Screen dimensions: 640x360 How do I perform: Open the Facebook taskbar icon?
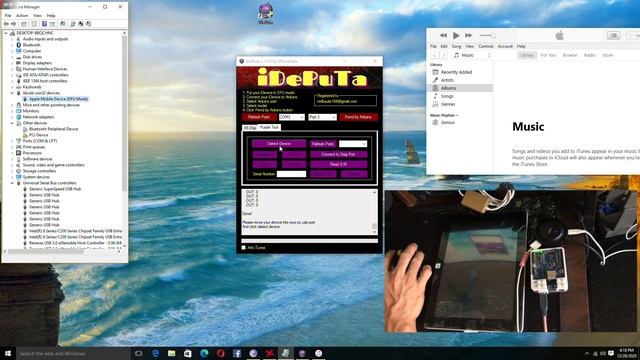click(x=237, y=353)
